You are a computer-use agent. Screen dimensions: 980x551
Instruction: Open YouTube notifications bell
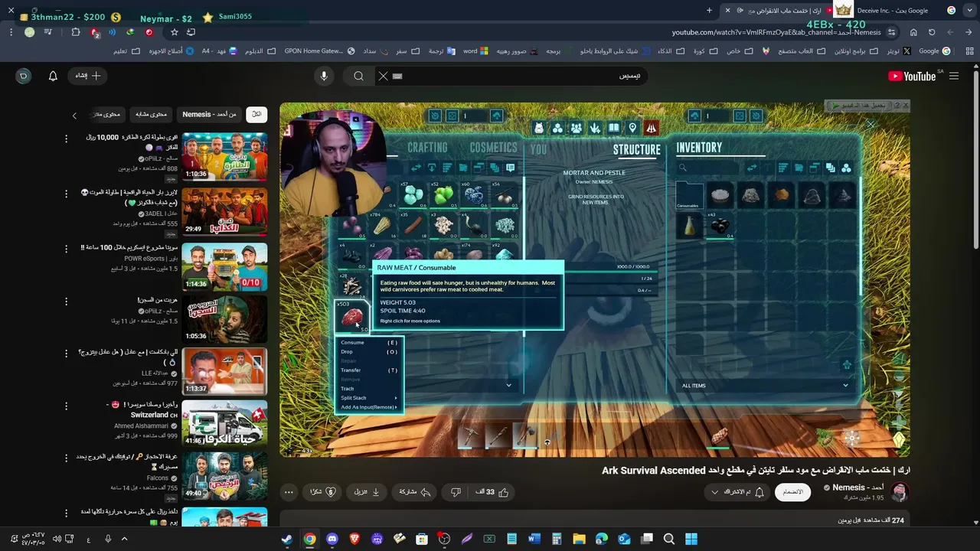coord(53,76)
